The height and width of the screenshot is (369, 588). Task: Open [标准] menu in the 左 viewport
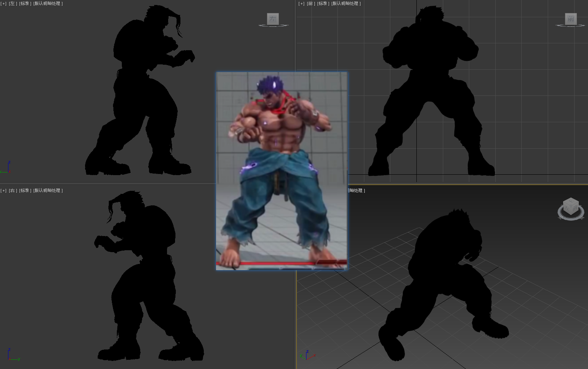point(25,3)
